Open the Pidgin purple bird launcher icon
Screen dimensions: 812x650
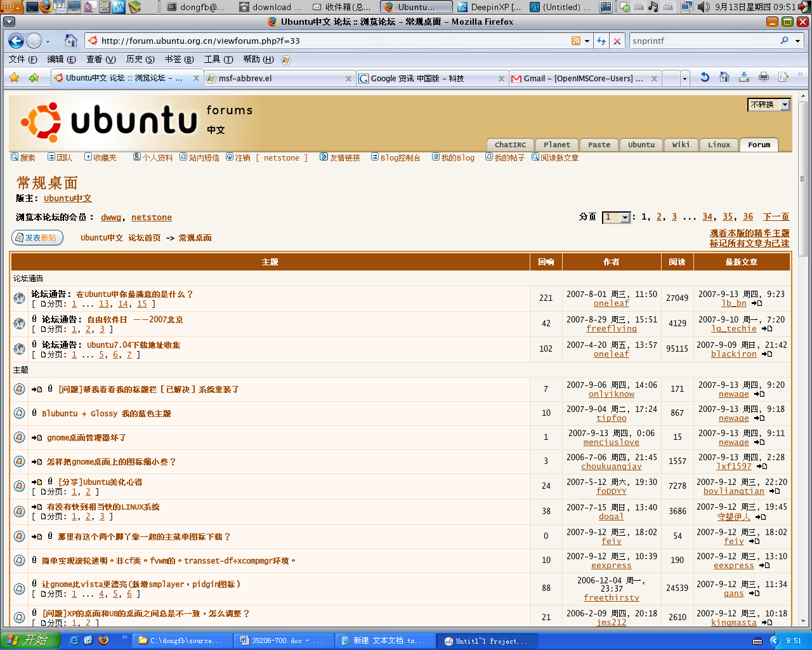point(90,7)
